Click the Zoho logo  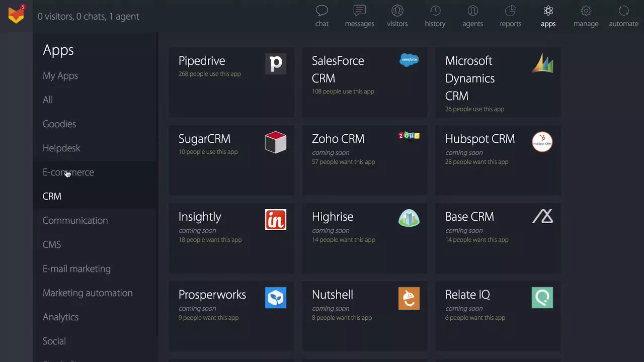pos(409,136)
